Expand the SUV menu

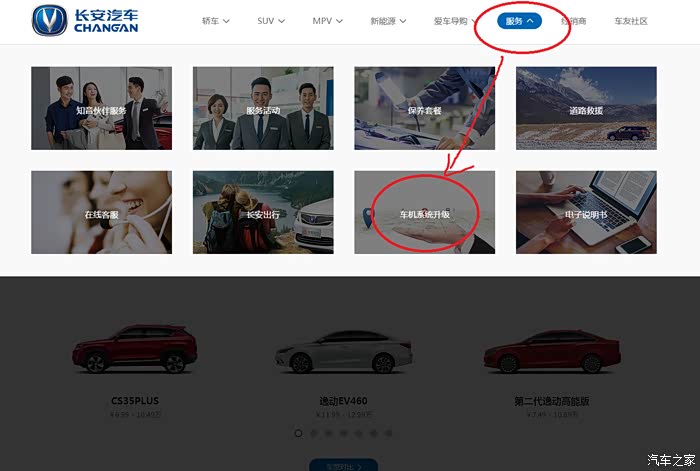coord(271,21)
